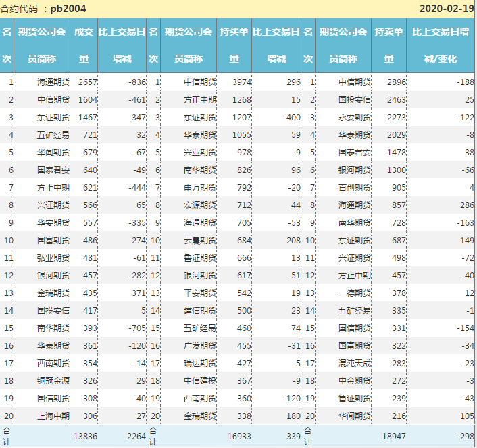Click long position change 180

[293, 416]
